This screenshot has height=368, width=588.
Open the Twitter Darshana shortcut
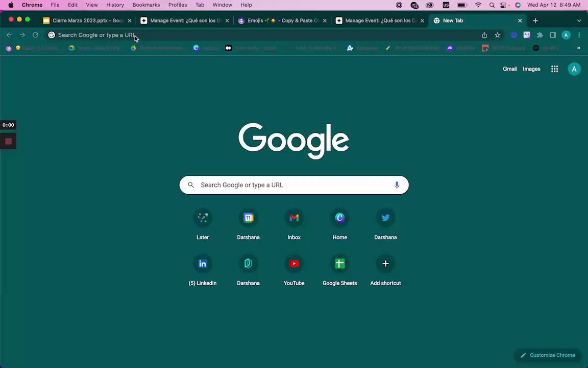(385, 224)
